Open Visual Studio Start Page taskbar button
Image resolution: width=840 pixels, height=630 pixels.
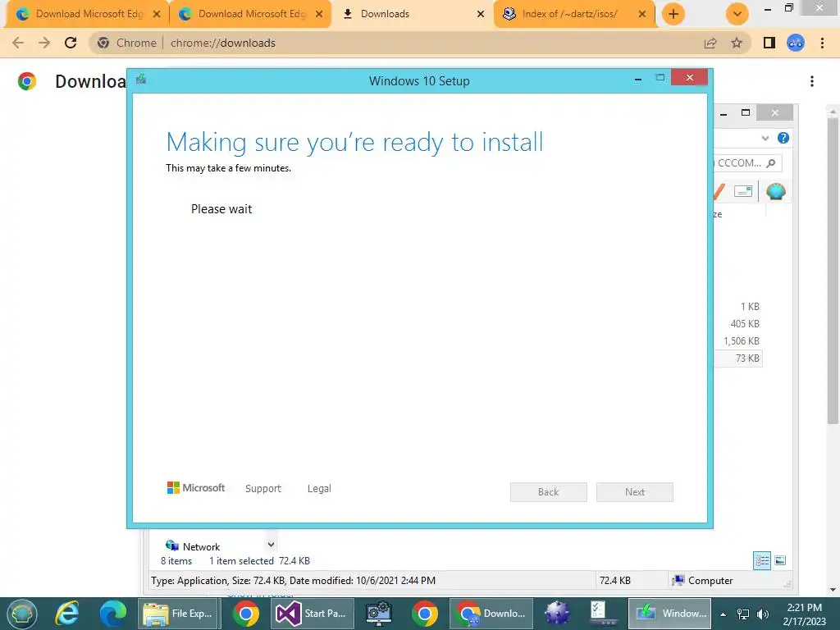coord(313,614)
